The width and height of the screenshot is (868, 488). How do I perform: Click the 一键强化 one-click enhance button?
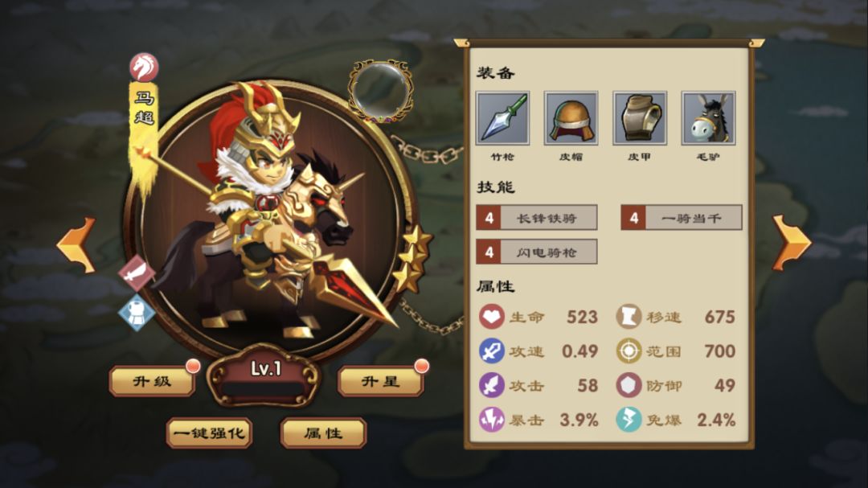click(x=209, y=433)
